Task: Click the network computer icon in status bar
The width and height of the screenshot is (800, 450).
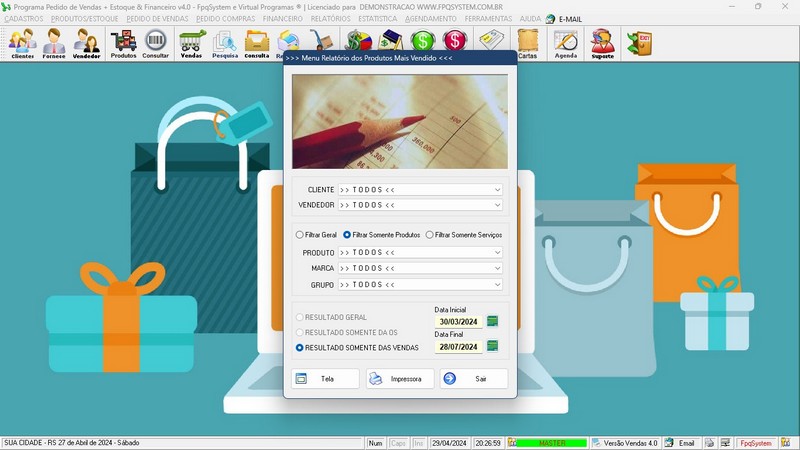Action: click(x=725, y=443)
